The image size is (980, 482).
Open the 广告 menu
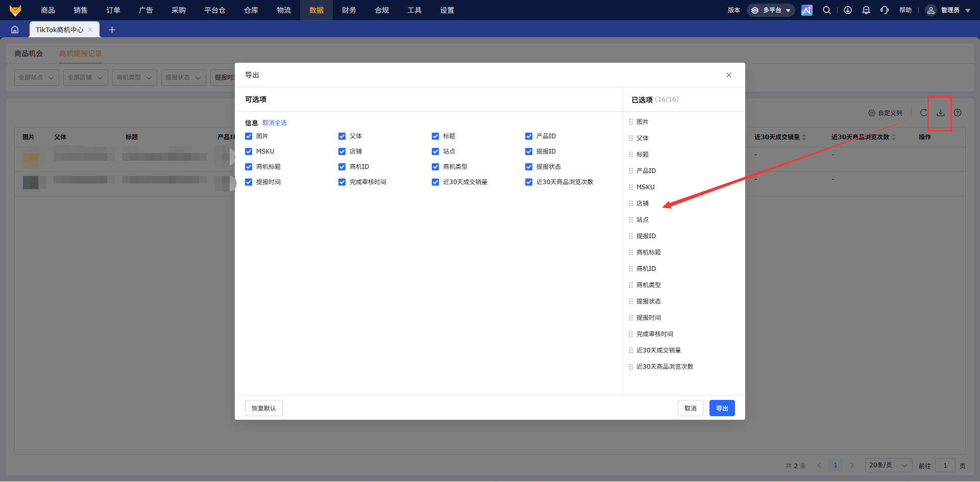click(146, 10)
